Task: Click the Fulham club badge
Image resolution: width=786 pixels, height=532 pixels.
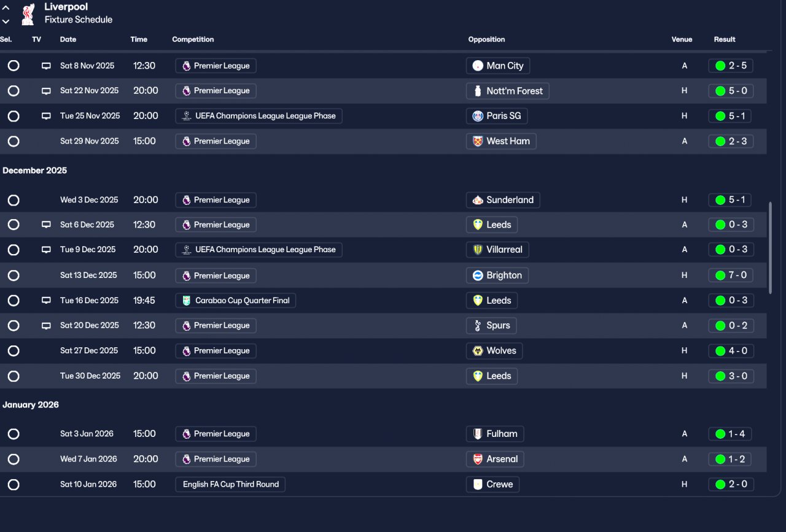Action: (478, 434)
